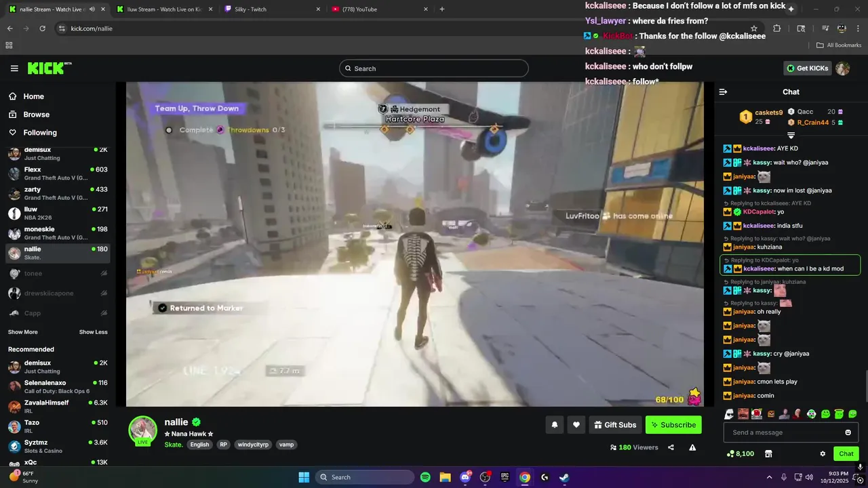Click the taskbar Search box

[x=365, y=477]
